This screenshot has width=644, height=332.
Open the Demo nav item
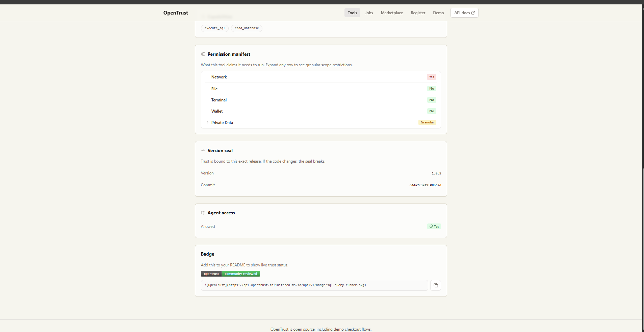pyautogui.click(x=438, y=13)
